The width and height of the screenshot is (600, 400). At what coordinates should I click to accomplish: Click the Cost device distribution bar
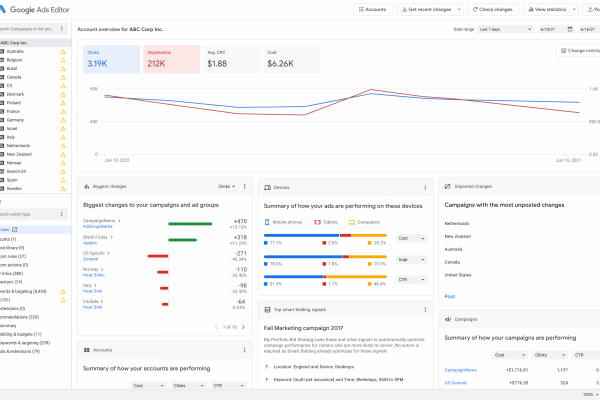325,235
